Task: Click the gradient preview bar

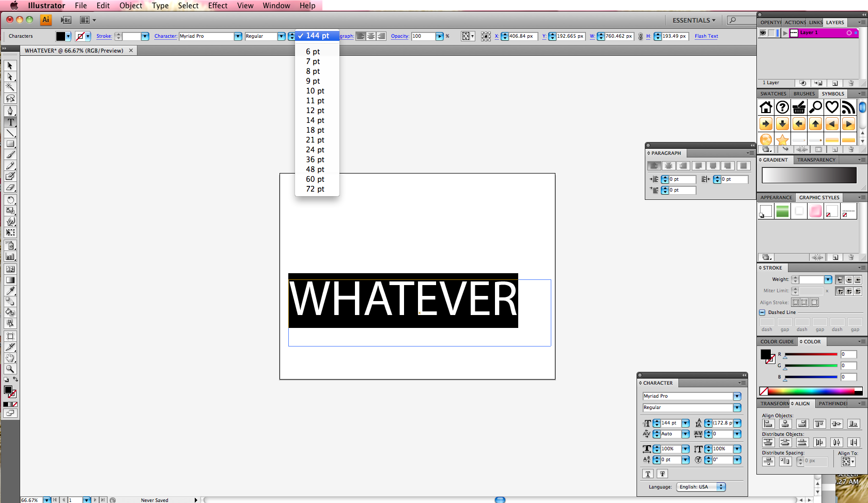Action: click(809, 175)
